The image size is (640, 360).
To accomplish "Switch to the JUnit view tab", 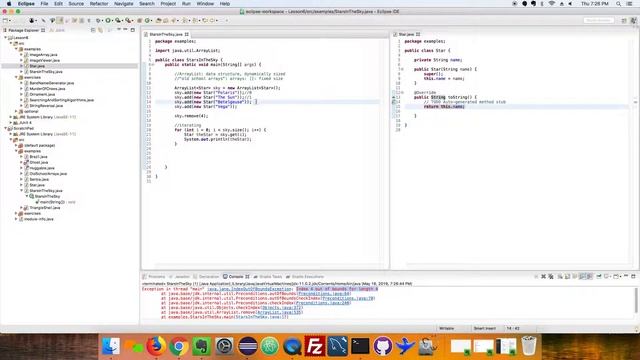I will (x=57, y=30).
